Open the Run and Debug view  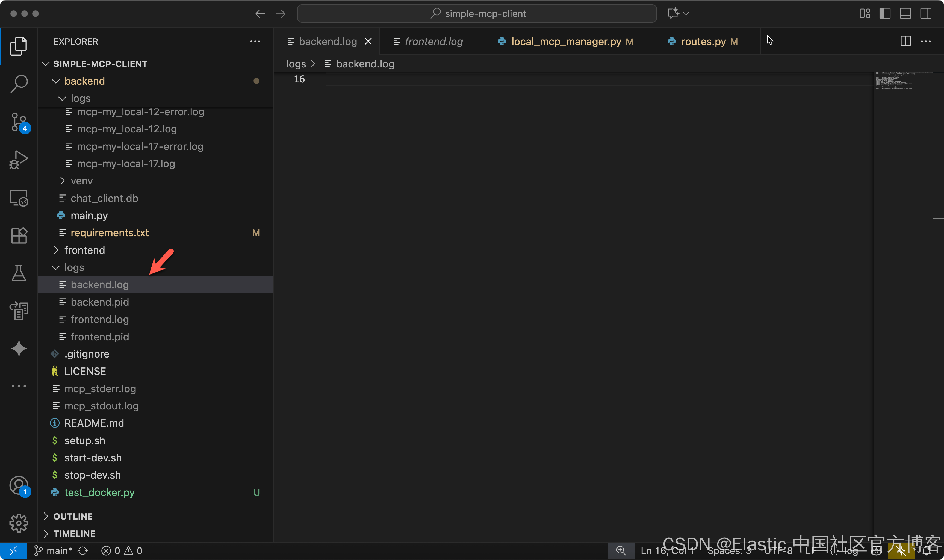pyautogui.click(x=19, y=160)
